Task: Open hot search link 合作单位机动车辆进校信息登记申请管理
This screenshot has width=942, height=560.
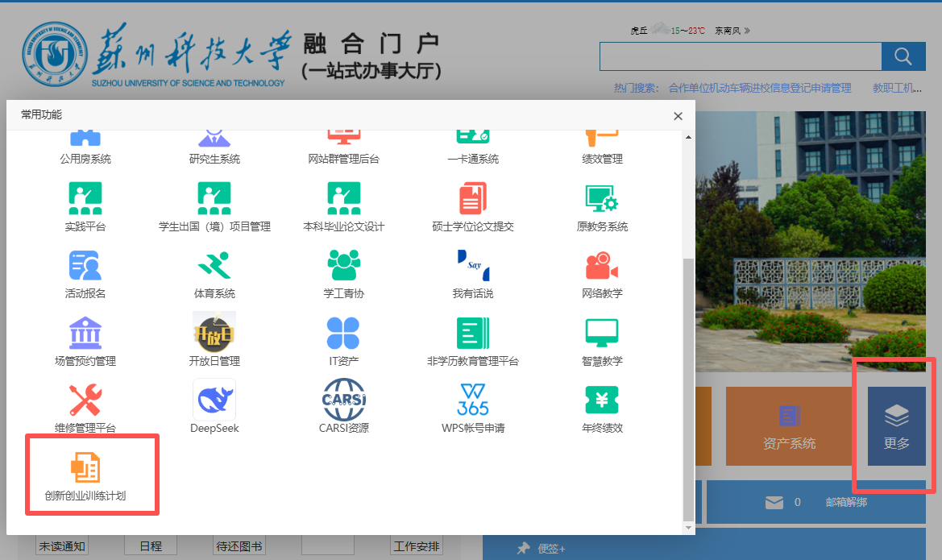Action: coord(759,88)
